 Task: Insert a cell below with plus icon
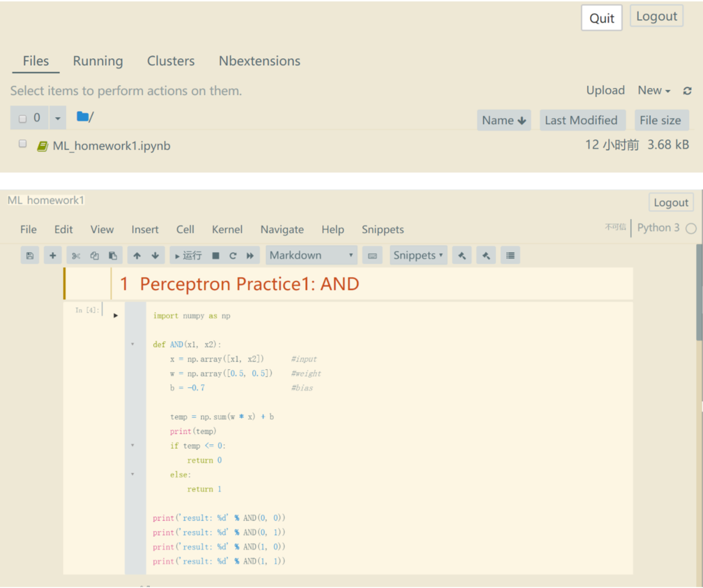pos(52,256)
